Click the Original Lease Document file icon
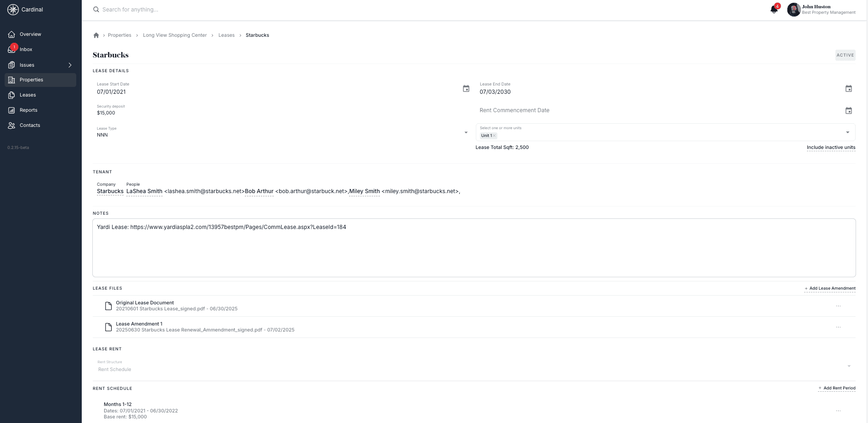 pyautogui.click(x=108, y=306)
